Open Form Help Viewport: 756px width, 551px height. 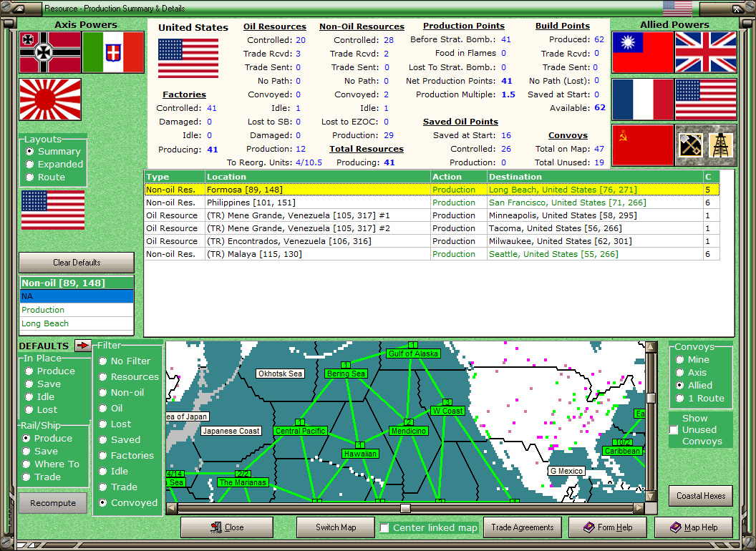pyautogui.click(x=608, y=527)
